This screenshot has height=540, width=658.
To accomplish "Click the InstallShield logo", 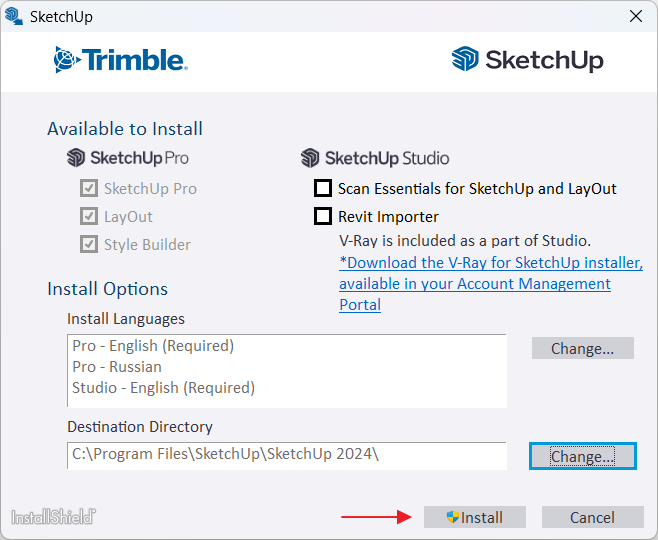I will [x=53, y=517].
